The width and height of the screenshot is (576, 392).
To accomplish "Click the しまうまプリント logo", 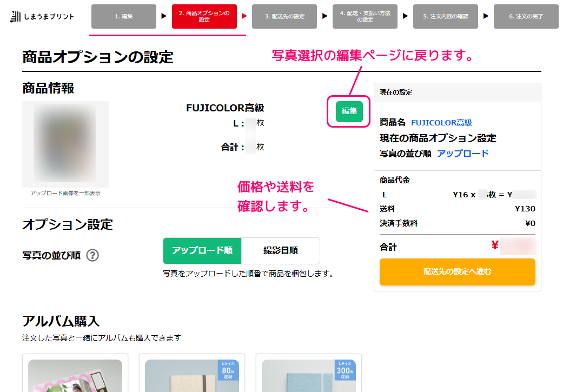I will [x=42, y=17].
